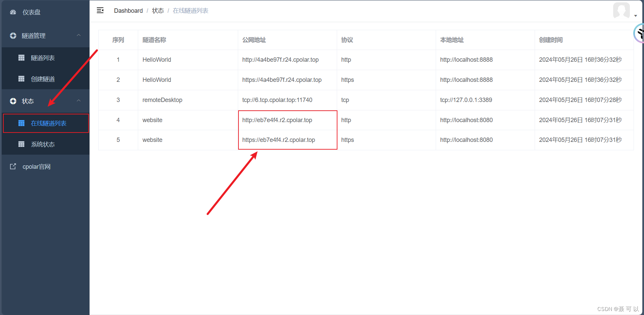Click the dashboard gauge icon beside 仪表盘
The image size is (644, 315).
click(13, 12)
